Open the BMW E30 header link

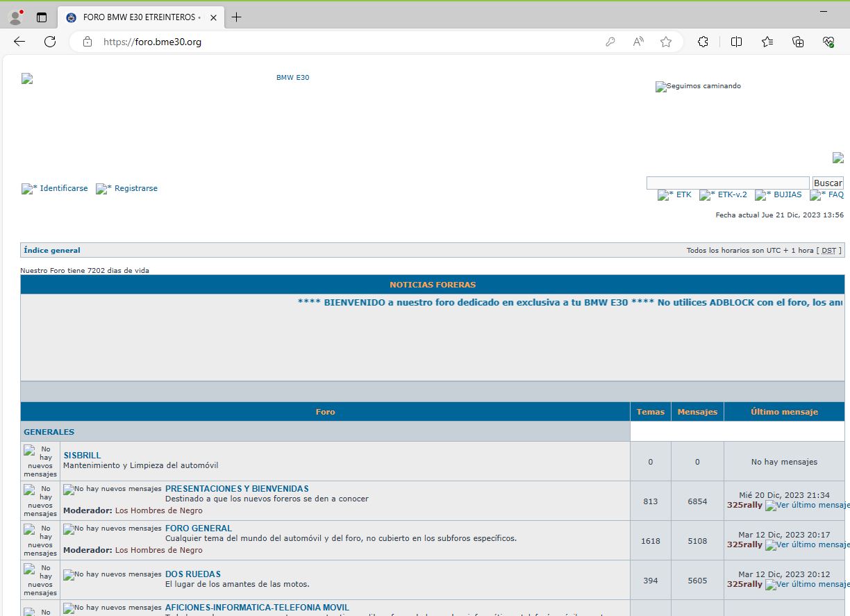(292, 77)
